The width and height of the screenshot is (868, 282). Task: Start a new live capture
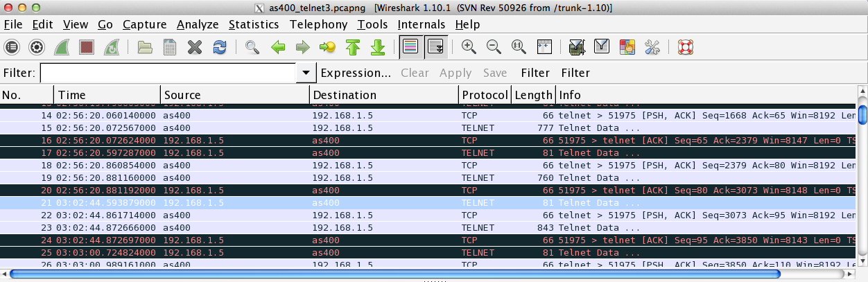[x=62, y=47]
